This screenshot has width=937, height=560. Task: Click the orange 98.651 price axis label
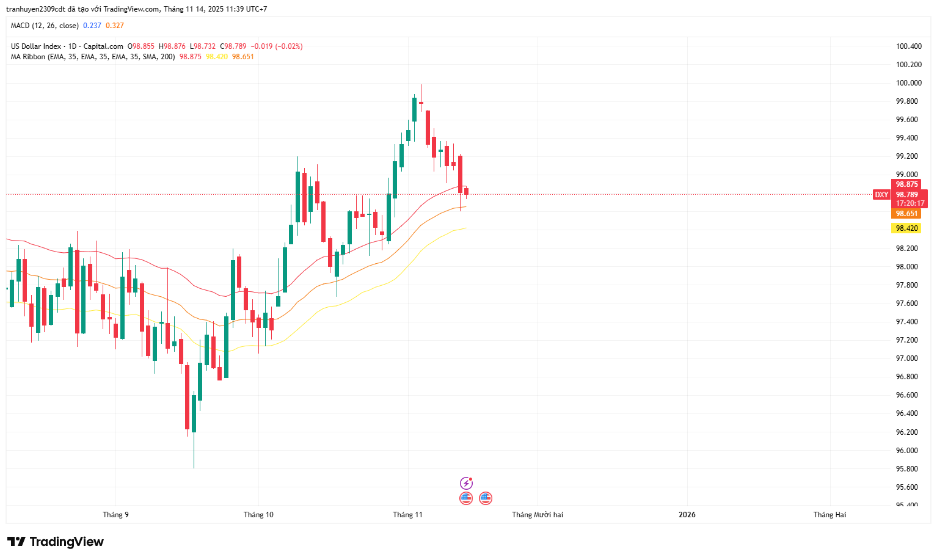pyautogui.click(x=906, y=214)
